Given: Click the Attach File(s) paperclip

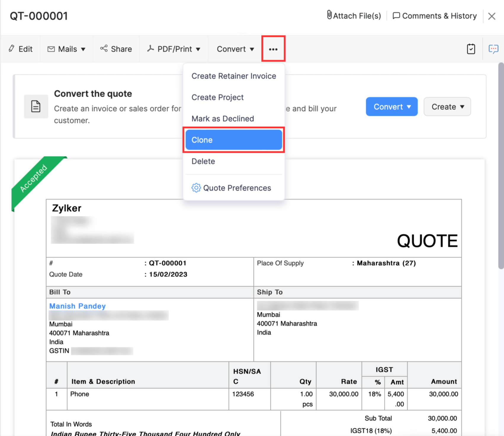Looking at the screenshot, I should pyautogui.click(x=329, y=15).
